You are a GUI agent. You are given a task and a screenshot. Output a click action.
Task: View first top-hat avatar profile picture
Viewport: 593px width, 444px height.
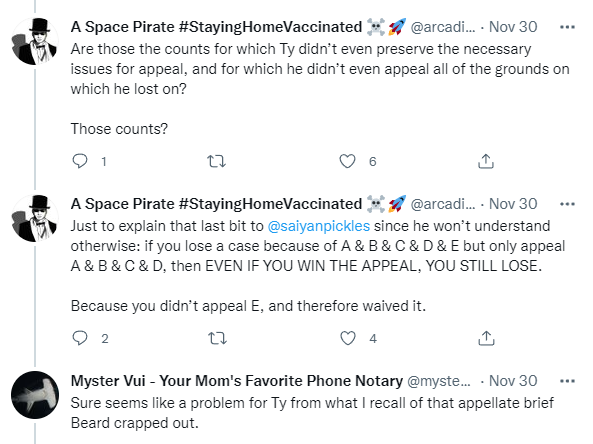coord(35,41)
